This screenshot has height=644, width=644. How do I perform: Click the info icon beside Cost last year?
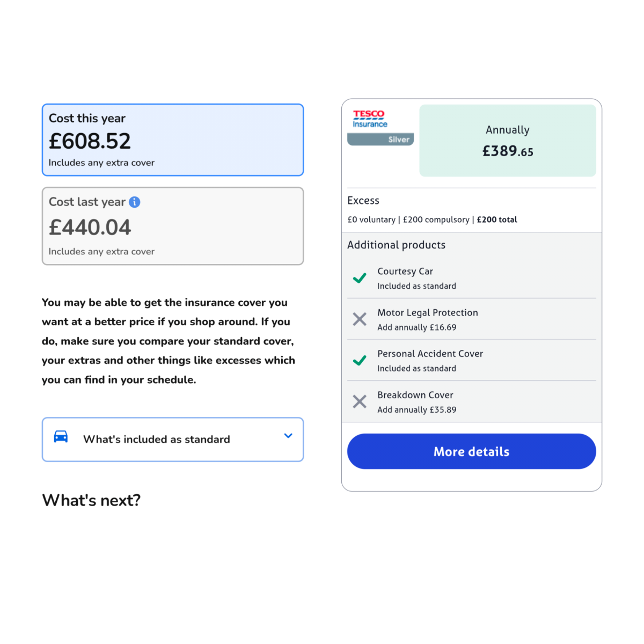coord(135,202)
